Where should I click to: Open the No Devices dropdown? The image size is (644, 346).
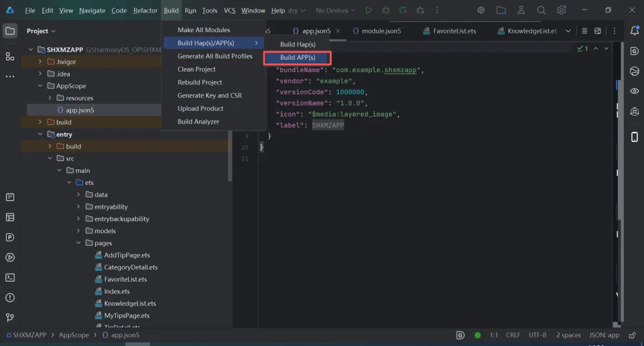pyautogui.click(x=335, y=10)
